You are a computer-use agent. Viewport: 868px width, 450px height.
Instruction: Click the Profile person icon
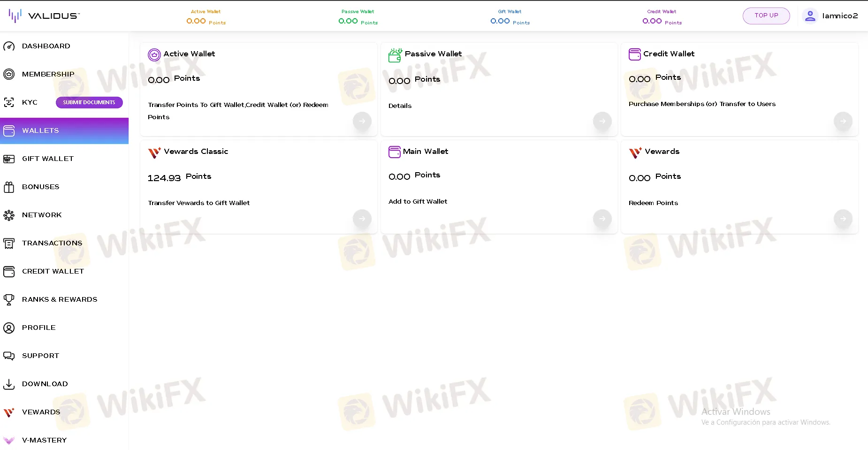(9, 328)
